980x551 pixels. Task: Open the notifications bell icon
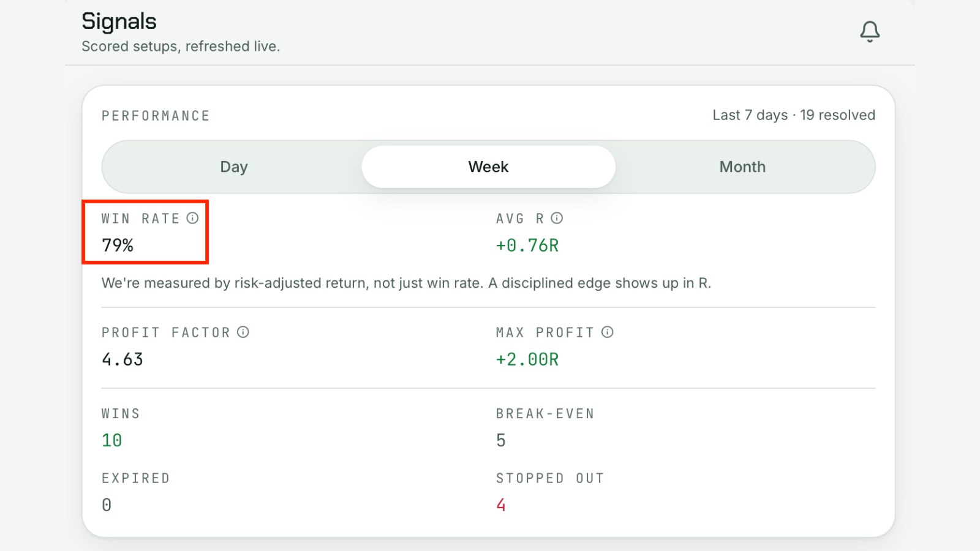(870, 31)
